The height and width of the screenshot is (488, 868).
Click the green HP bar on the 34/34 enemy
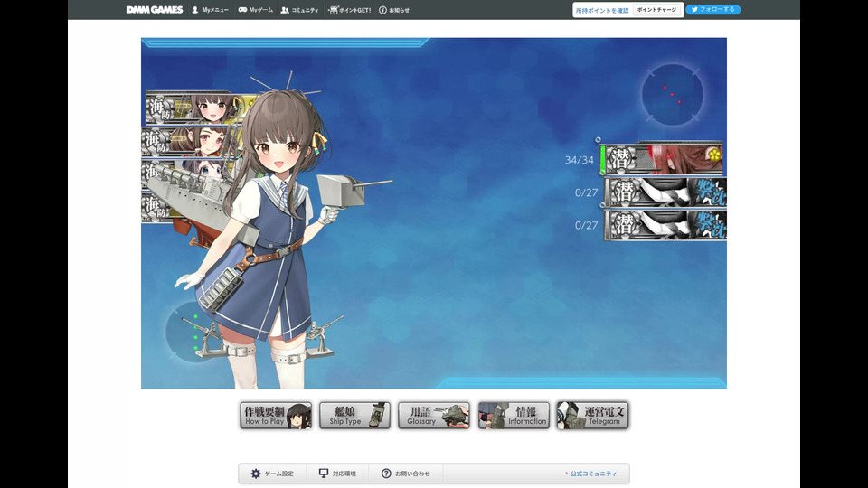tap(602, 159)
